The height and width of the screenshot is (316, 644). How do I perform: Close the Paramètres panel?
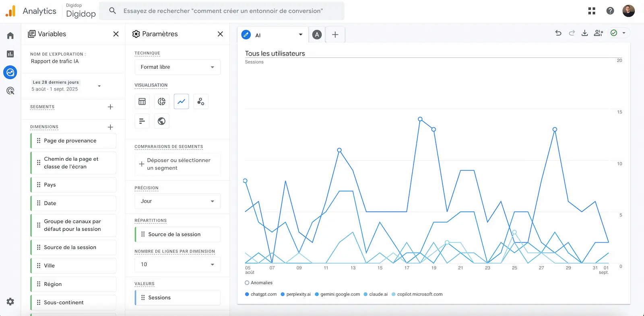point(220,34)
